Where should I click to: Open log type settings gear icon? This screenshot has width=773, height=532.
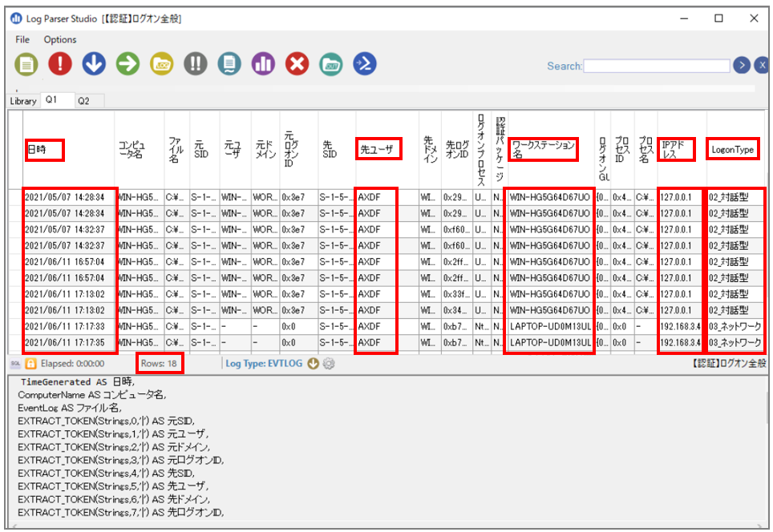329,364
